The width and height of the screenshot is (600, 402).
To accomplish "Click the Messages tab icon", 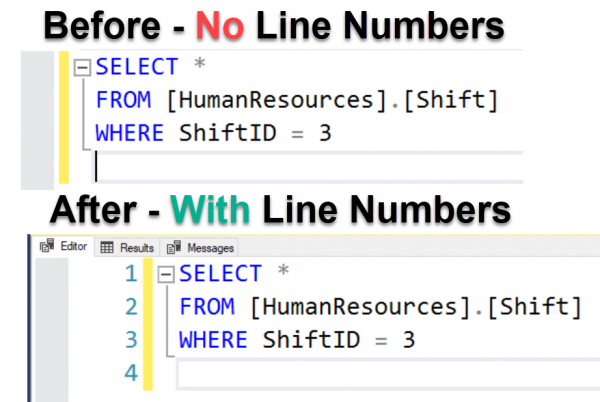I will pos(174,247).
